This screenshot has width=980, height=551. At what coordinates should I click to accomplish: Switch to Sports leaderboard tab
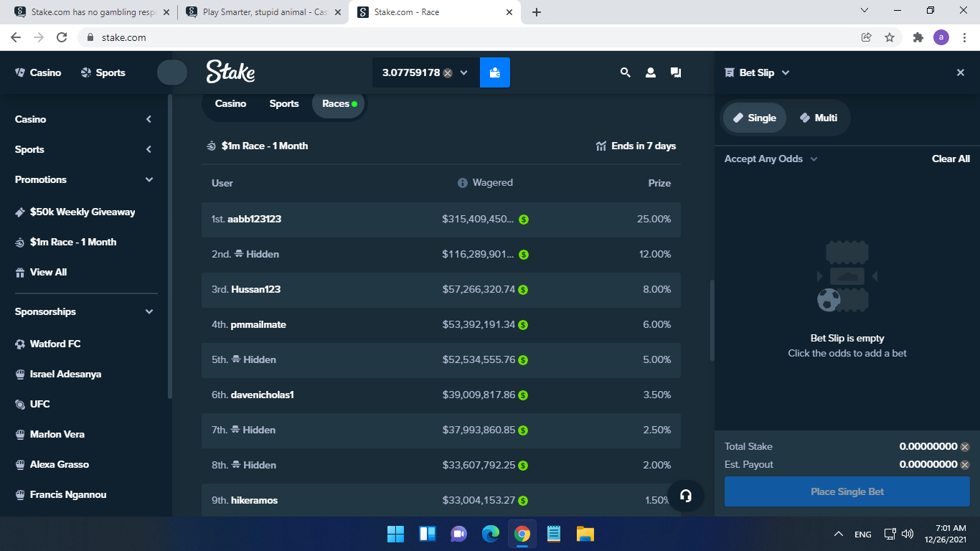[x=284, y=103]
